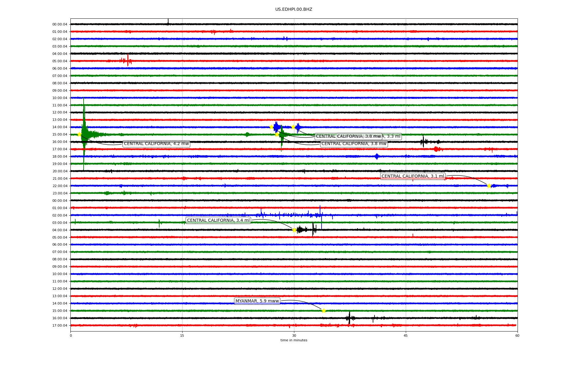
Task: Click the 45 tick label on x-axis
Action: point(405,335)
